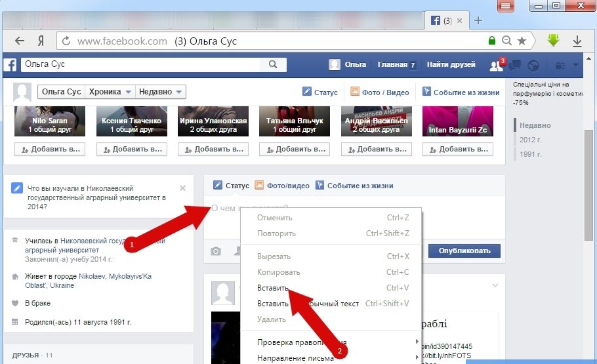
Task: Open browser downloads arrow icon
Action: point(577,41)
